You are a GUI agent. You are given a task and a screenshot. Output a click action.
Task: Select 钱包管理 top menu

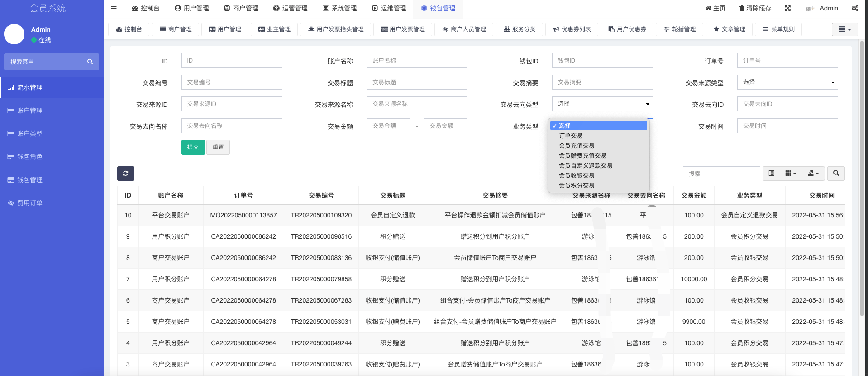point(438,8)
